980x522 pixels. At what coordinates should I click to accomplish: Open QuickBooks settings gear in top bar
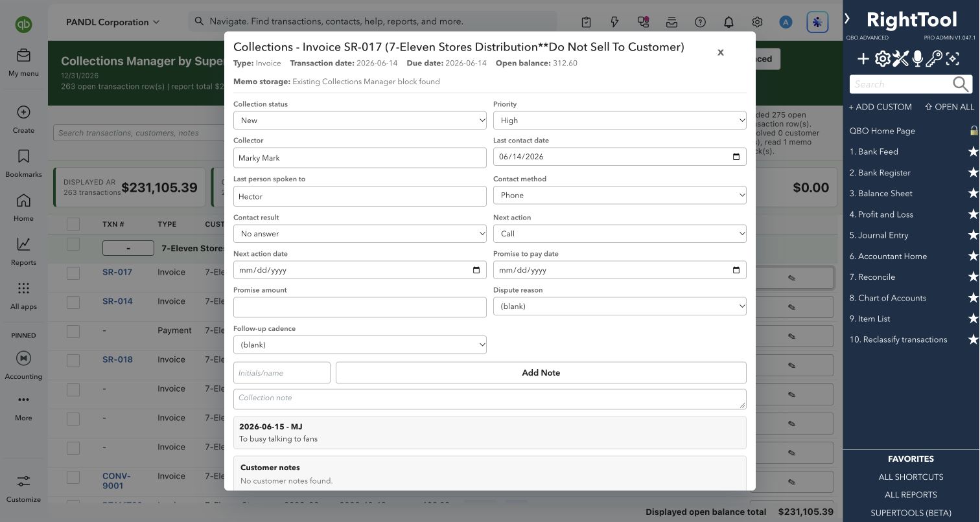[757, 22]
